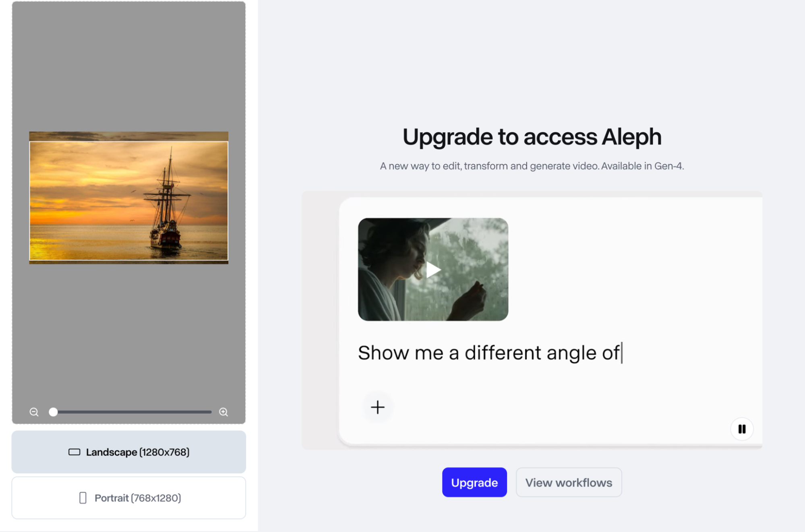Click the Upgrade button
This screenshot has height=532, width=805.
pyautogui.click(x=474, y=482)
